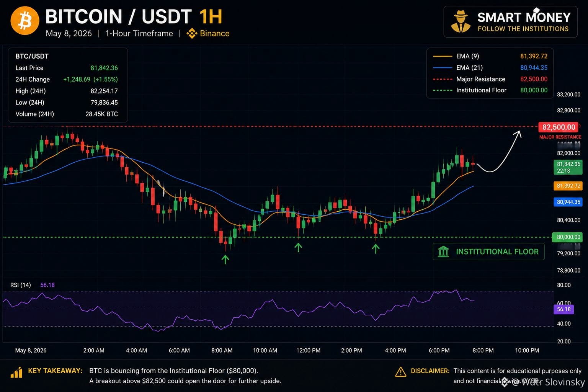
Task: Click the Binance exchange name
Action: click(x=215, y=33)
